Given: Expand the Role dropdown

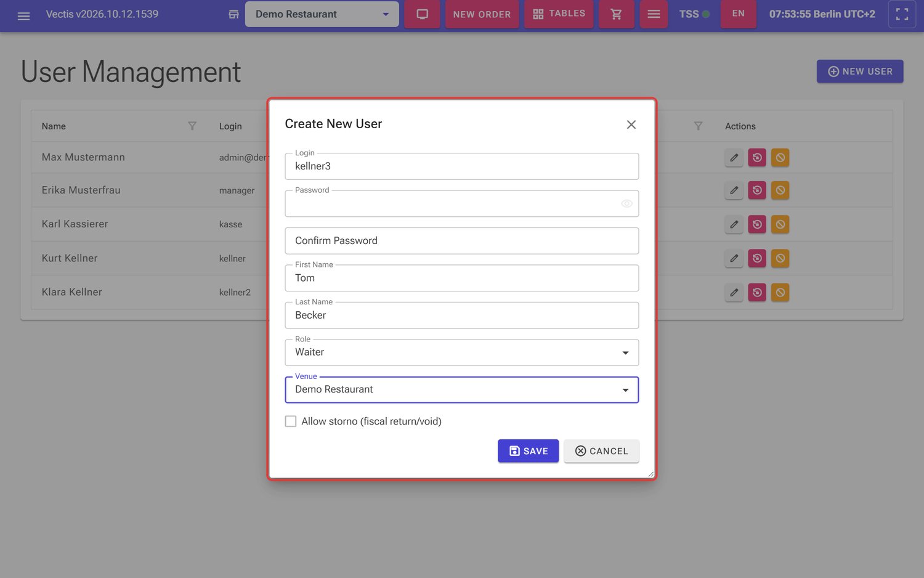Looking at the screenshot, I should pos(462,352).
